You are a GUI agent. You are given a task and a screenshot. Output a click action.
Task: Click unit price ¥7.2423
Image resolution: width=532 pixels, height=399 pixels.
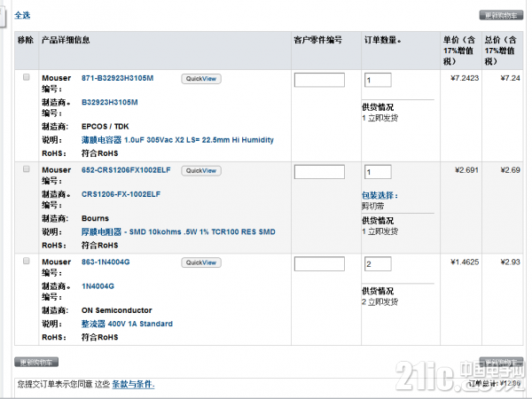click(x=465, y=78)
